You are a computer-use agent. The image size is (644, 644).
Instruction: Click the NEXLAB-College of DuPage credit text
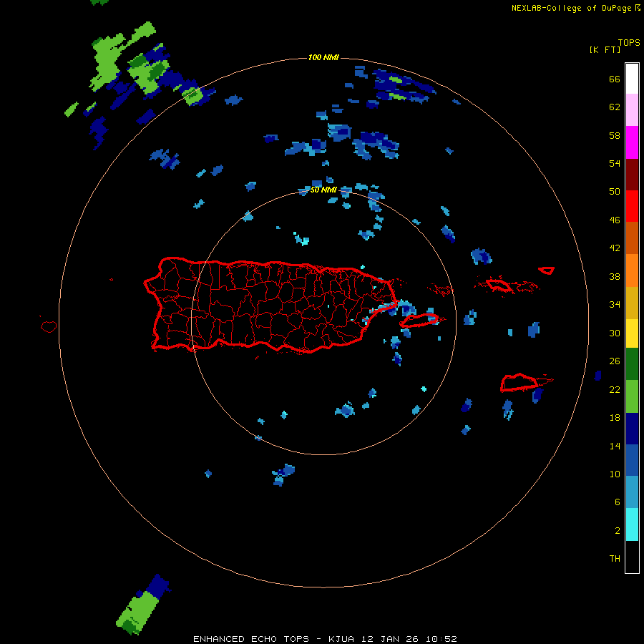571,8
